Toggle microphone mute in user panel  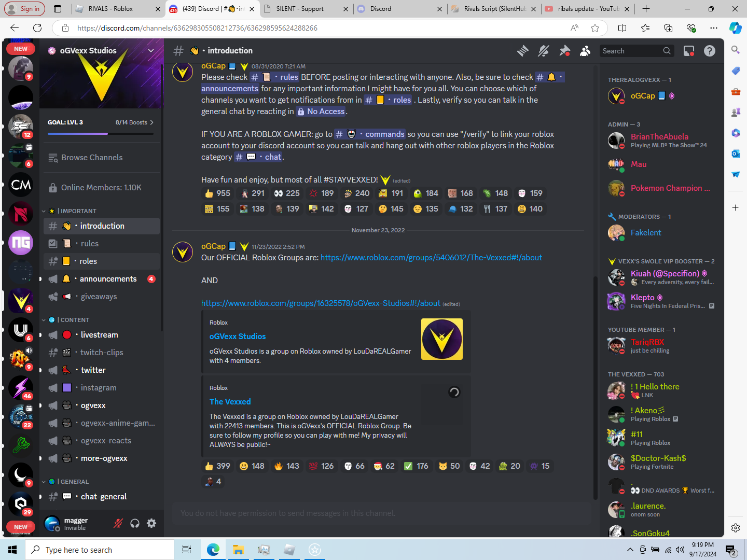118,523
